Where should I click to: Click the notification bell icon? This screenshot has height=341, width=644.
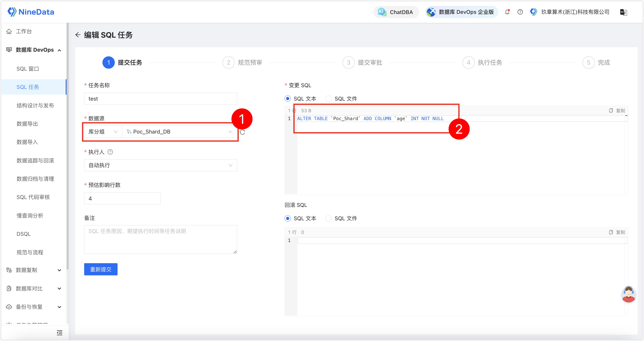pyautogui.click(x=507, y=12)
